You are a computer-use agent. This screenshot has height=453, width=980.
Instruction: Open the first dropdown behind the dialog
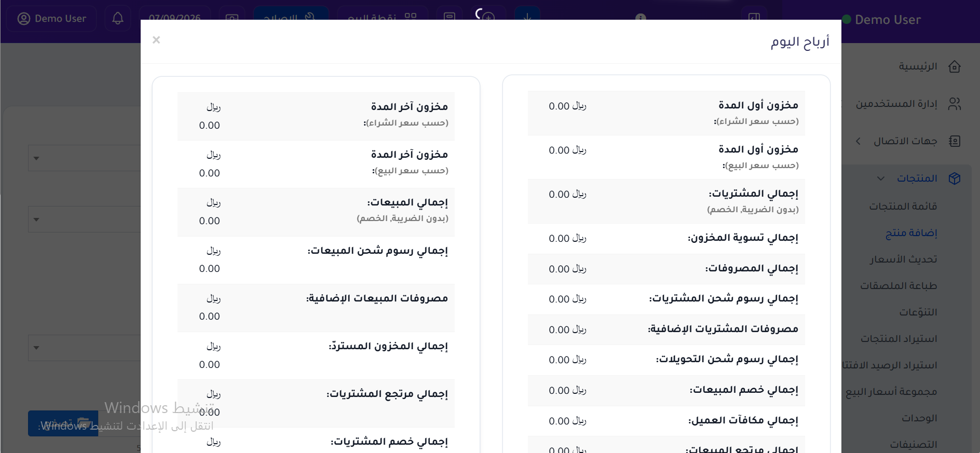click(84, 158)
